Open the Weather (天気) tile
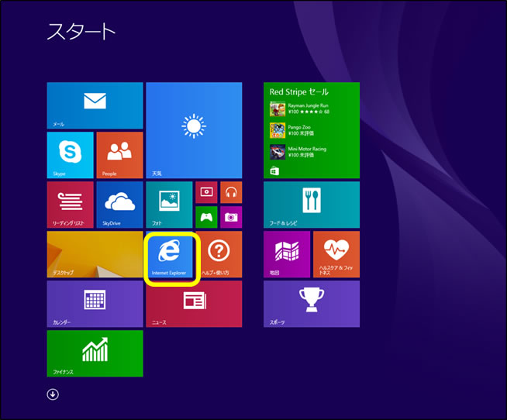This screenshot has width=507, height=420. (194, 130)
